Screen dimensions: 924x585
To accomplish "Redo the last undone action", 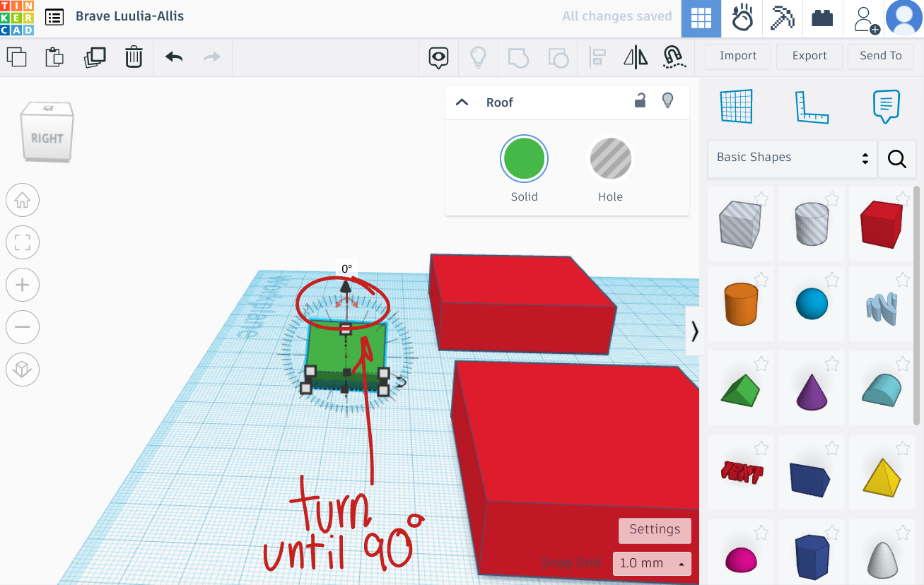I will click(x=212, y=57).
